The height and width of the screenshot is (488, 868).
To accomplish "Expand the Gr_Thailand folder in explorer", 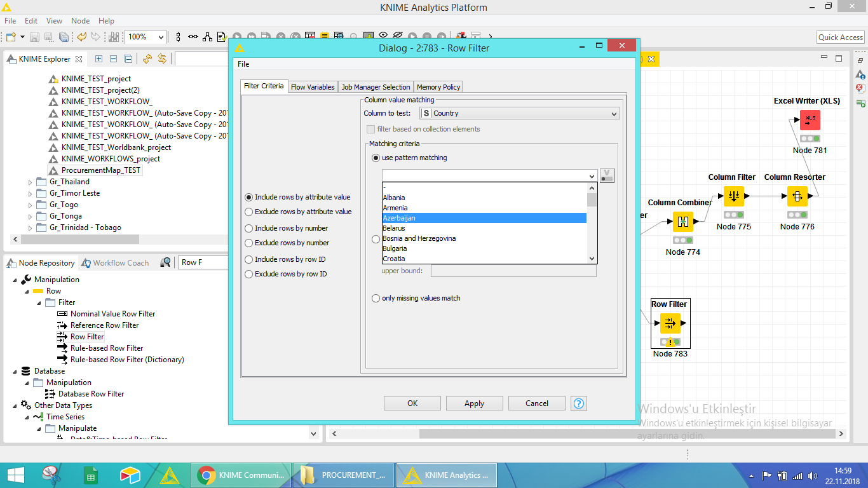I will pyautogui.click(x=30, y=182).
